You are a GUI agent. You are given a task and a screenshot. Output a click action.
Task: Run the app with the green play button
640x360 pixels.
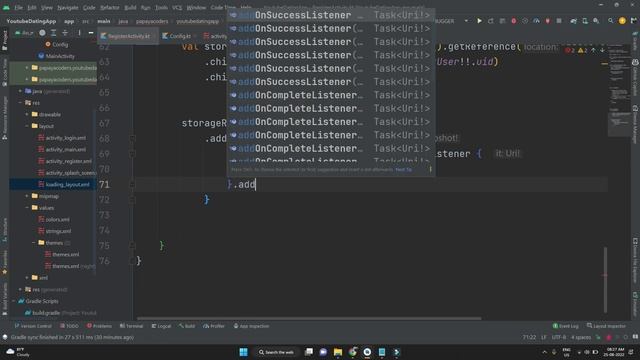pyautogui.click(x=479, y=21)
